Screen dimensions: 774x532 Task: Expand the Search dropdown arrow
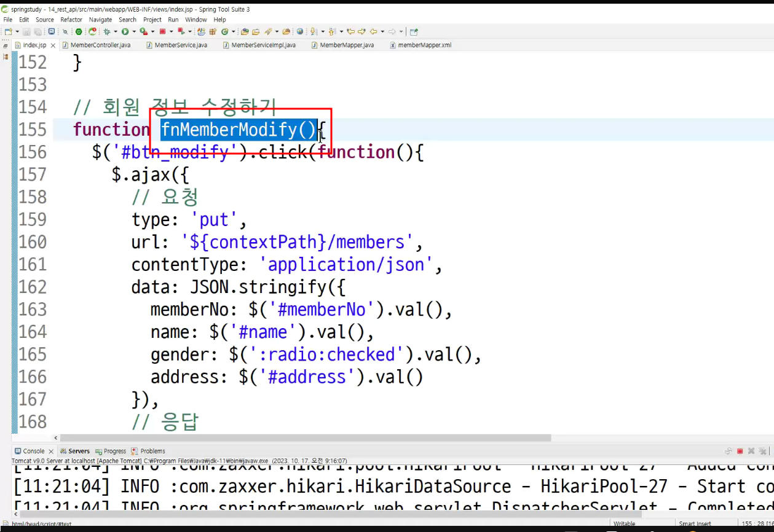point(277,31)
